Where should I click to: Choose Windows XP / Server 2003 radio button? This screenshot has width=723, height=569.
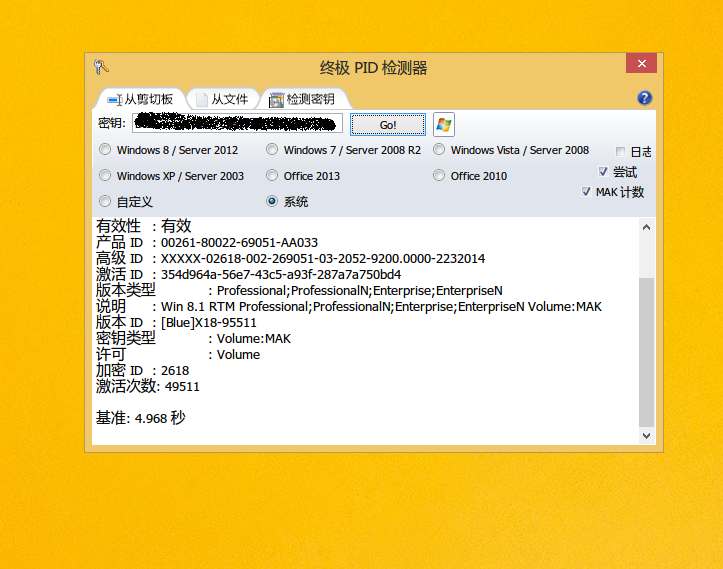[105, 175]
